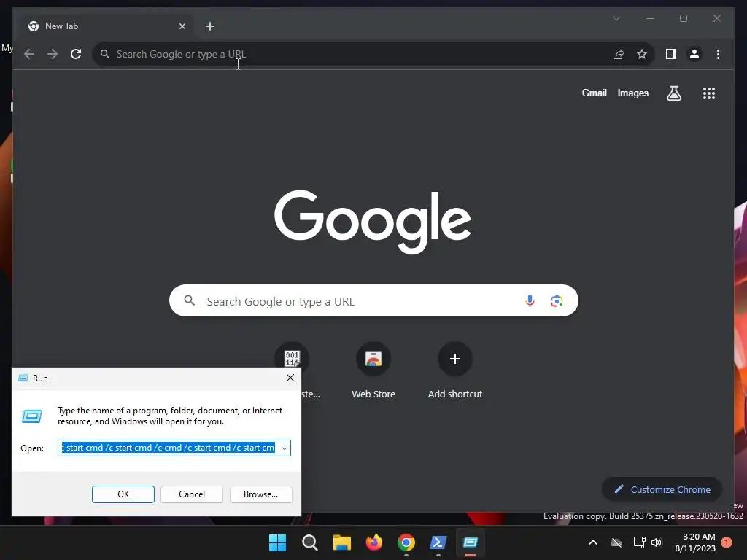Open notification badge in taskbar
The width and height of the screenshot is (747, 560).
click(727, 542)
